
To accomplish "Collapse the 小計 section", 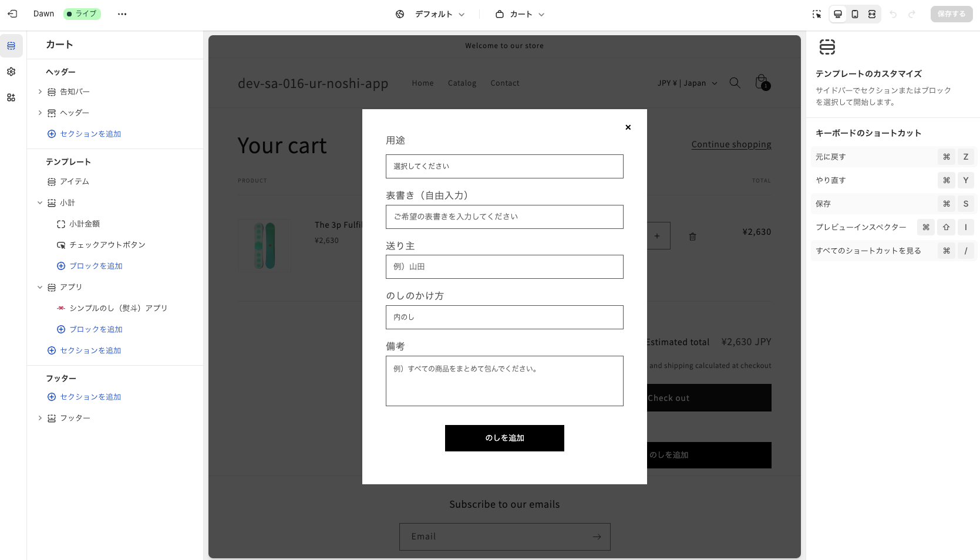I will 40,203.
